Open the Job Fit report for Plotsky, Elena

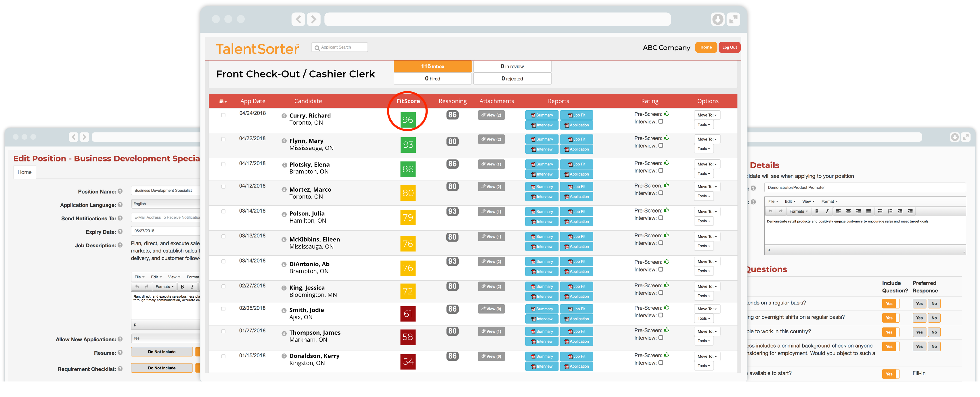pos(576,164)
